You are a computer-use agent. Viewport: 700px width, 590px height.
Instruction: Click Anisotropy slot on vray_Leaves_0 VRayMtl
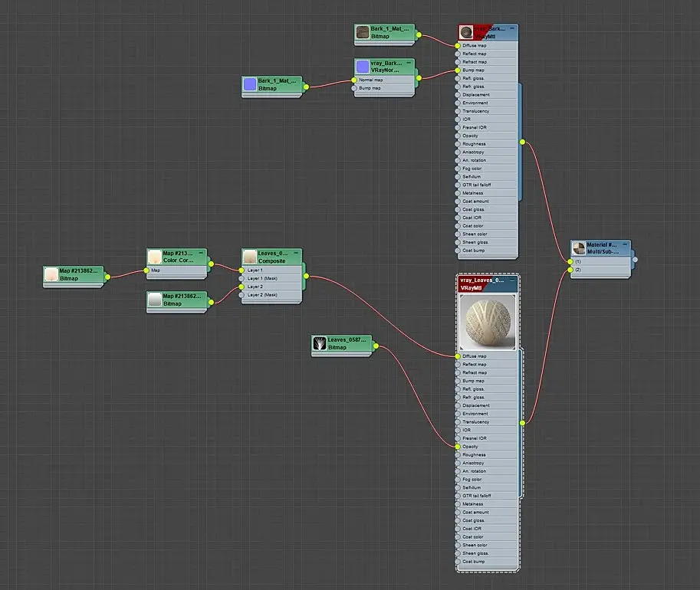pyautogui.click(x=488, y=463)
